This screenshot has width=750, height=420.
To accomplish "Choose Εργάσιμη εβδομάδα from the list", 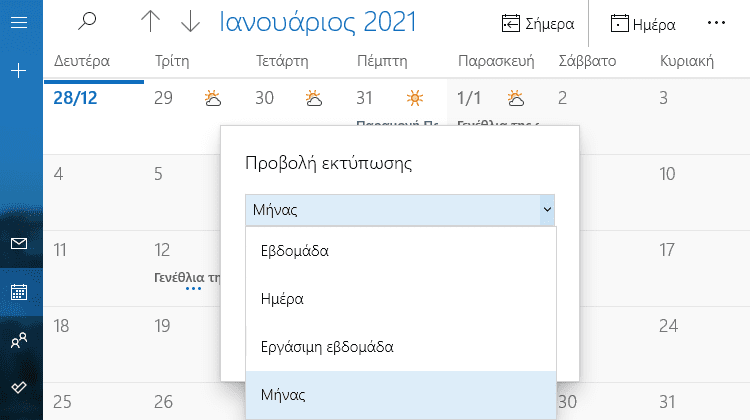I will coord(401,347).
